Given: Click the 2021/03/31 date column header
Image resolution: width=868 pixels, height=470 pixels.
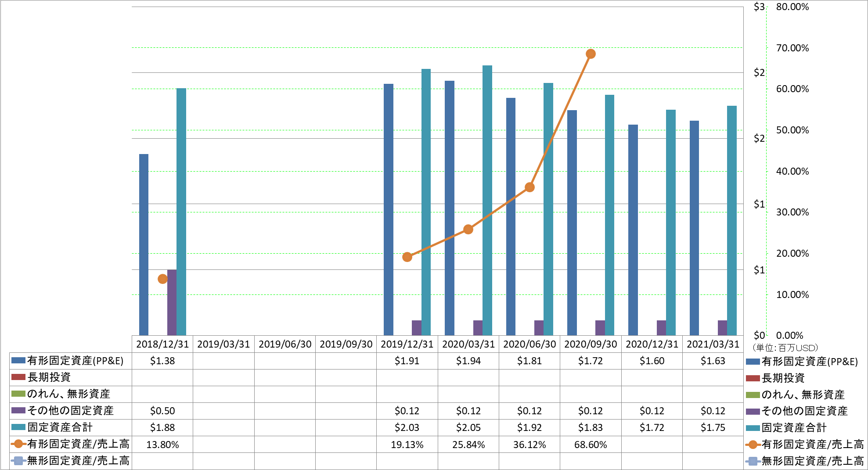Looking at the screenshot, I should point(713,344).
